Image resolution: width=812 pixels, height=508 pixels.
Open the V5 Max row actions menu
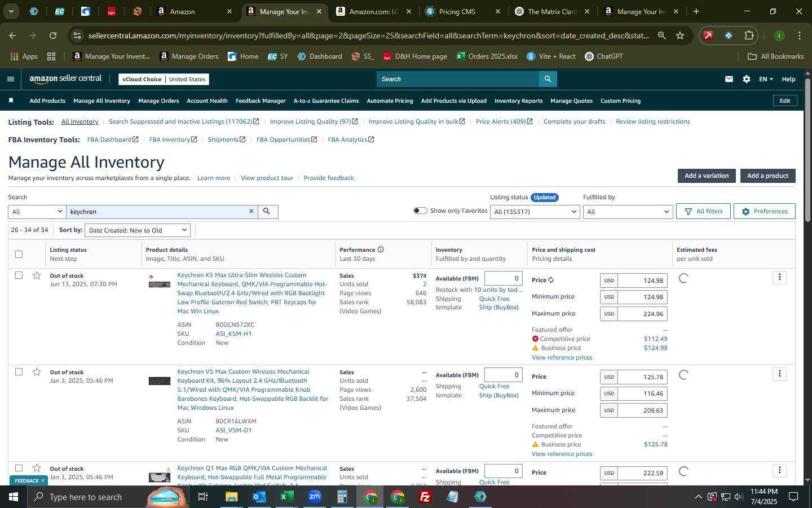pyautogui.click(x=779, y=374)
